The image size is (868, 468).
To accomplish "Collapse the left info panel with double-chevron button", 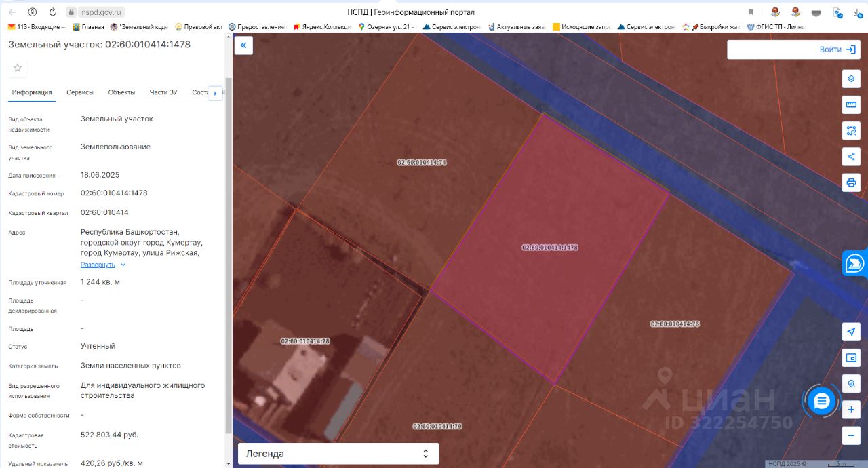I will point(243,45).
